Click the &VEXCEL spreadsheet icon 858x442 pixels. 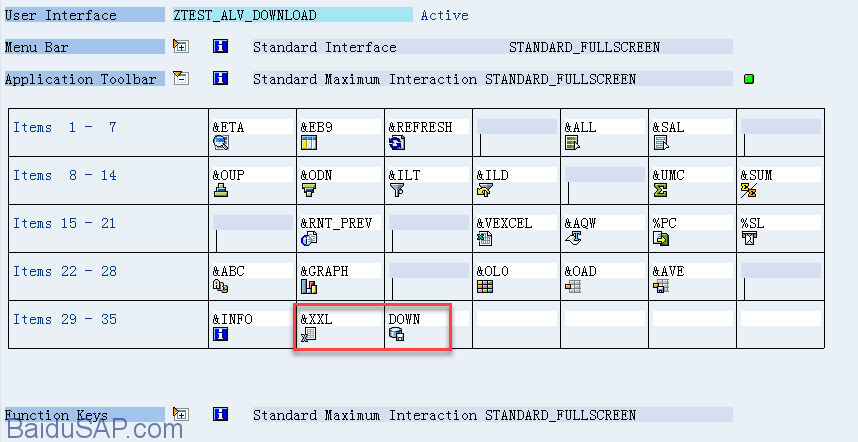click(485, 239)
